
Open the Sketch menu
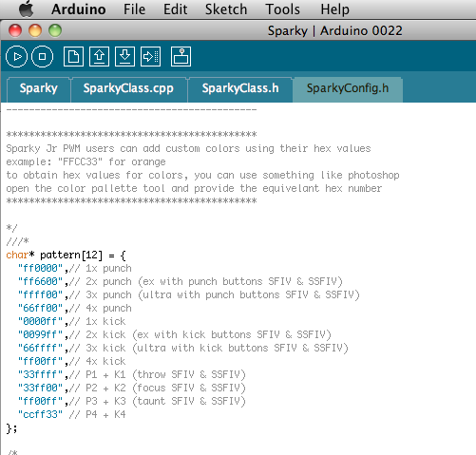pyautogui.click(x=226, y=9)
